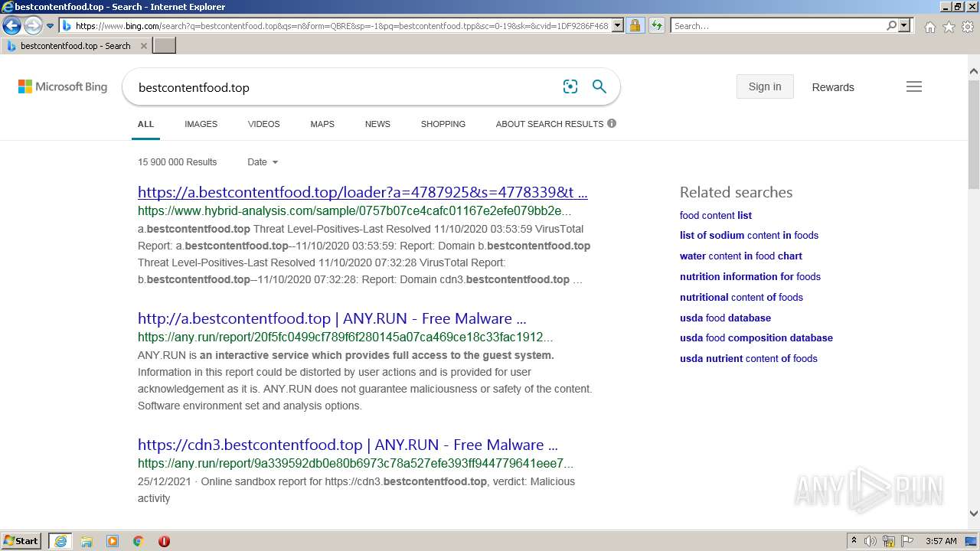Open a.bestcontentfood.top/loader result link
This screenshot has width=980, height=551.
pyautogui.click(x=363, y=192)
